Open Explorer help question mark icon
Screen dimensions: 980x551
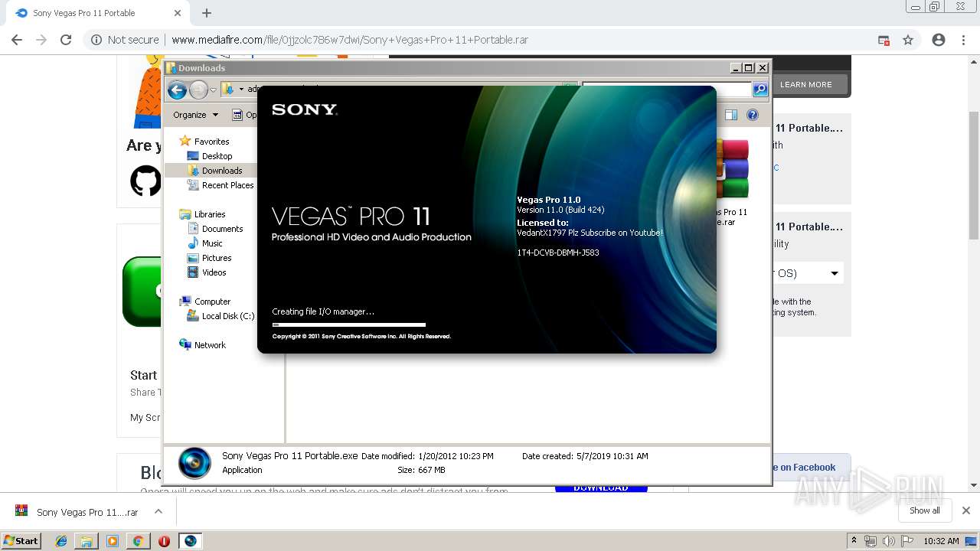pyautogui.click(x=753, y=115)
